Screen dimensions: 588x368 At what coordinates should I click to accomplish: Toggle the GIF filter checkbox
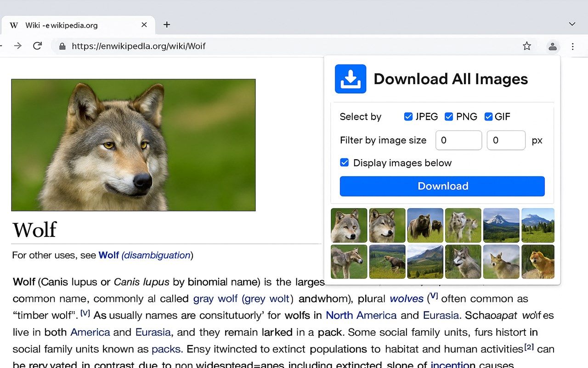(489, 117)
